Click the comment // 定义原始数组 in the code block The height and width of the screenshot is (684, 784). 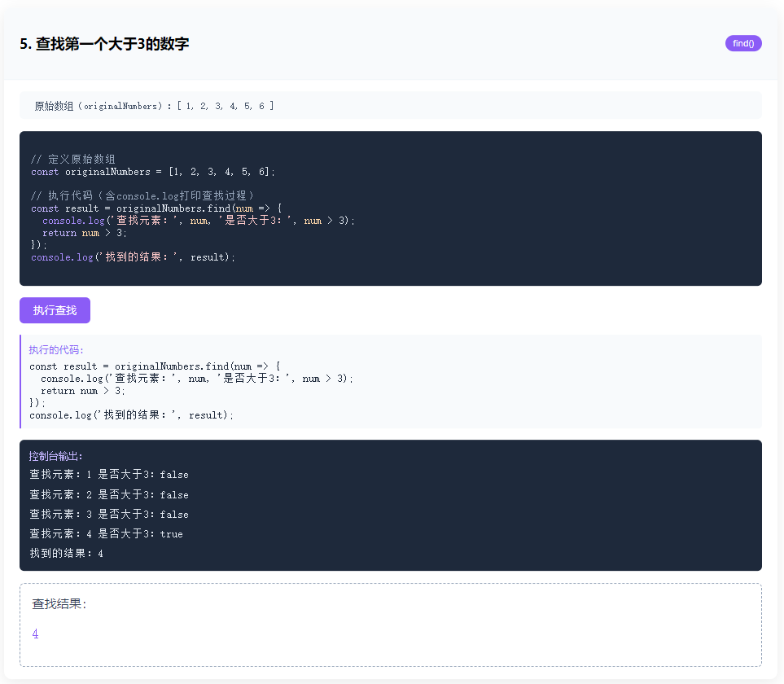click(x=73, y=160)
